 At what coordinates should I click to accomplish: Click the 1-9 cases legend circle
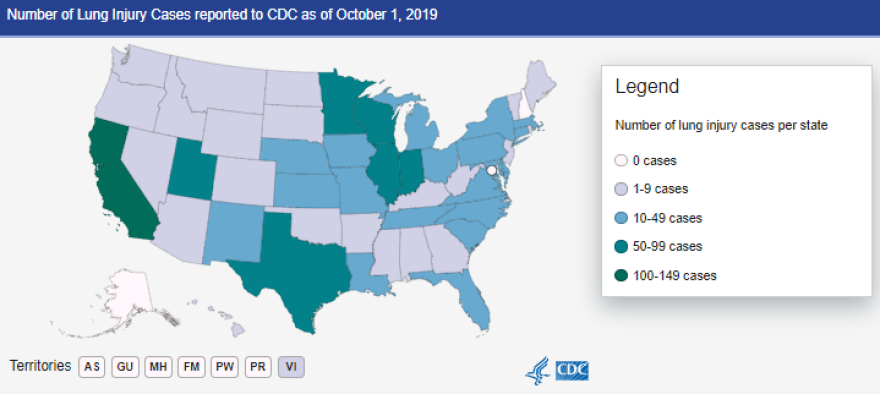pos(621,189)
